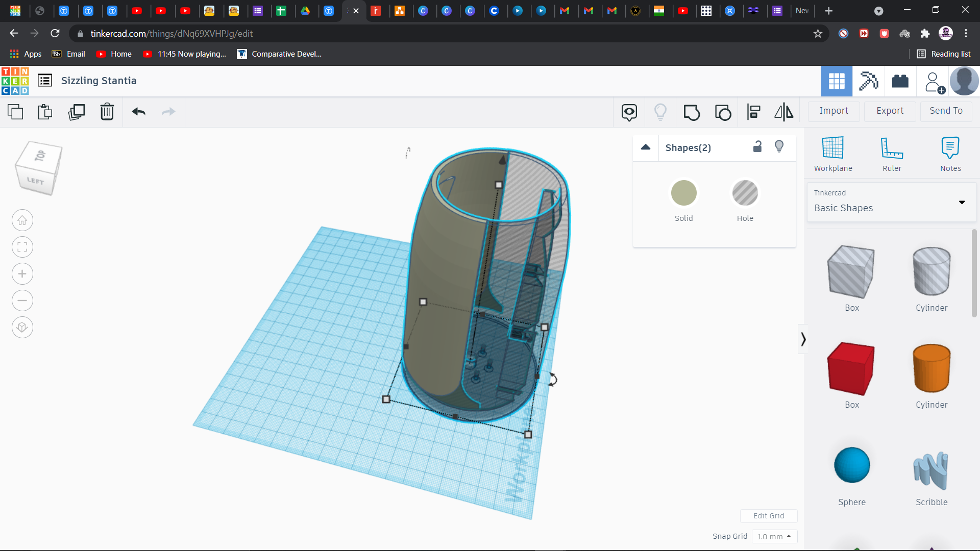Click the Mirror tool icon
Image resolution: width=980 pixels, height=551 pixels.
[x=783, y=112]
